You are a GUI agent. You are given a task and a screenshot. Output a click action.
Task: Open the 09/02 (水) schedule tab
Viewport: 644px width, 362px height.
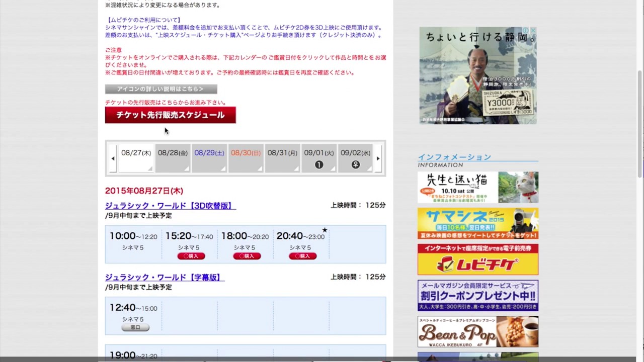(x=355, y=158)
